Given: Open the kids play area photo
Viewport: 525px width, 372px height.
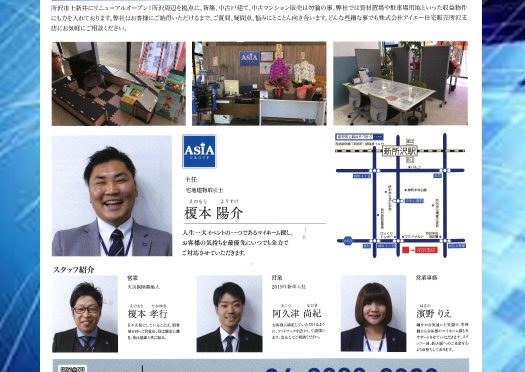Looking at the screenshot, I should 119,84.
